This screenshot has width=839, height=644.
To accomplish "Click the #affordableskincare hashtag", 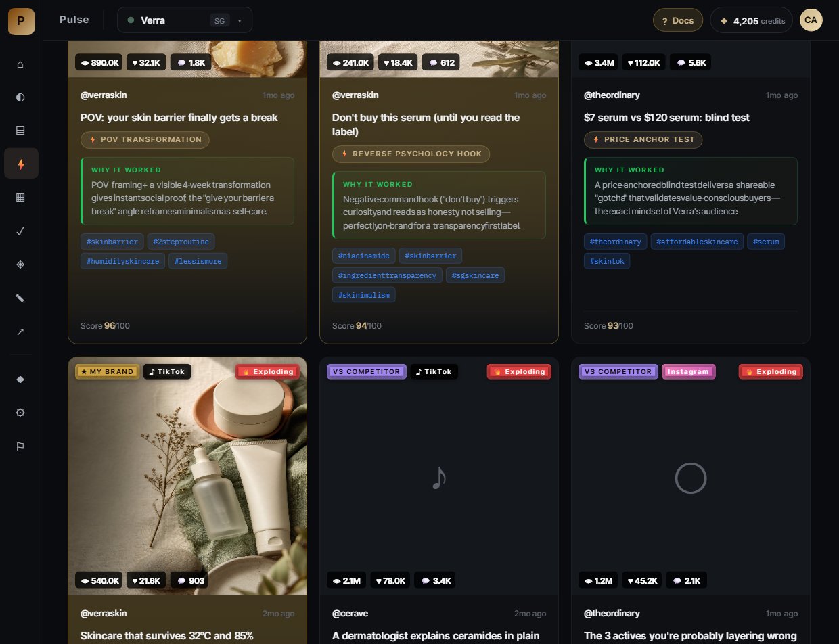I will tap(697, 241).
